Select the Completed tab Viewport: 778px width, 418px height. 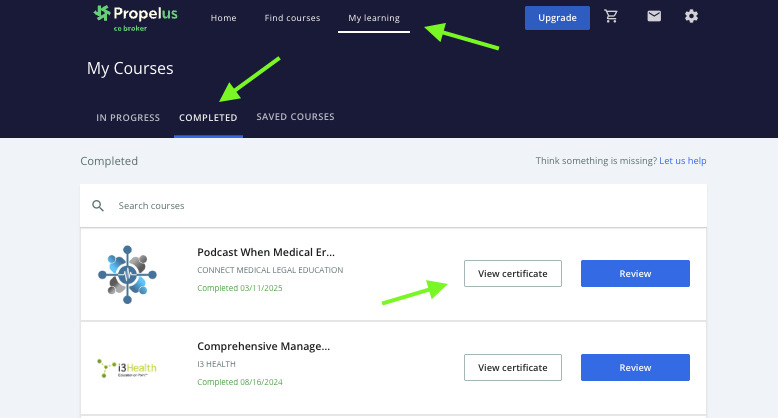coord(208,118)
